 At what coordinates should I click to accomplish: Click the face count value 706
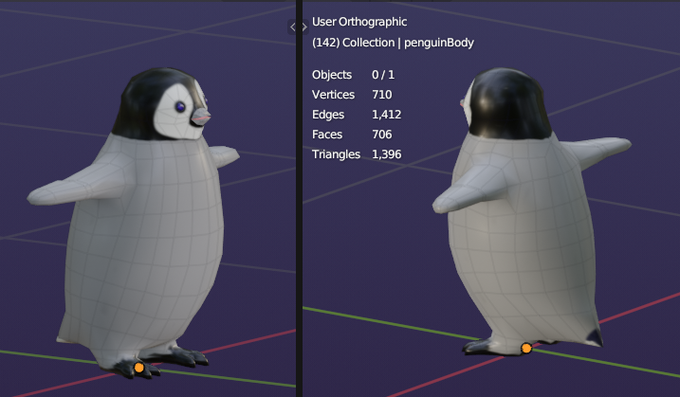coord(382,135)
